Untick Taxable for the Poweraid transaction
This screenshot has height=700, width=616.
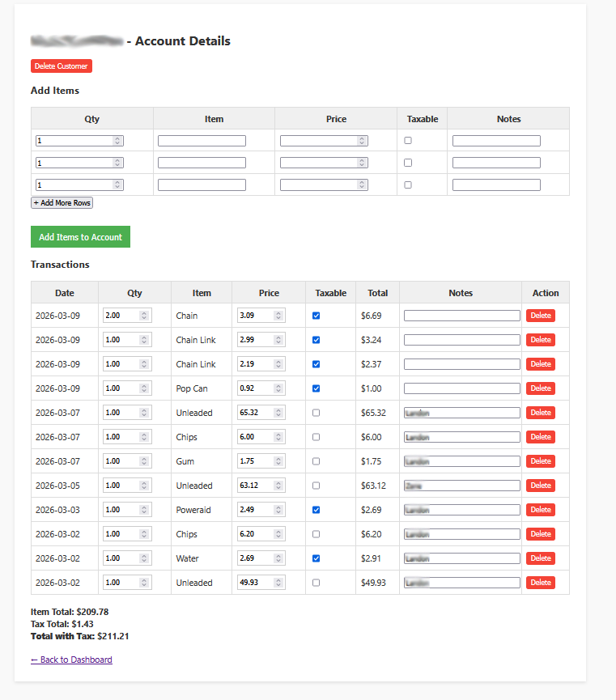tap(316, 510)
